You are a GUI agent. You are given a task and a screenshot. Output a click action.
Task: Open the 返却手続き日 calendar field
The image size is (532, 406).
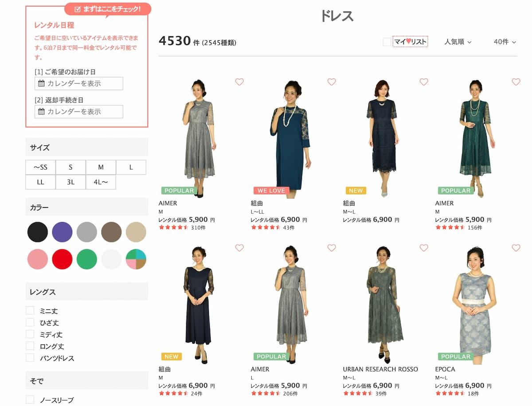79,112
